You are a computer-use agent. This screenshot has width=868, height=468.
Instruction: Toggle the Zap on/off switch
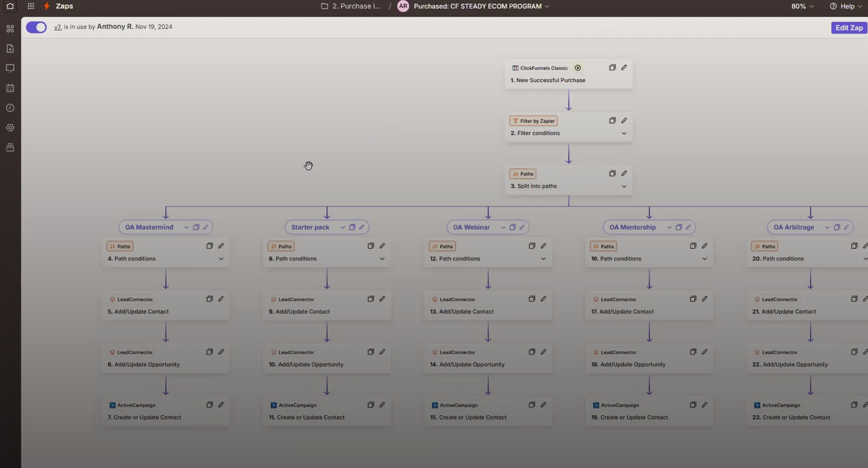(36, 27)
